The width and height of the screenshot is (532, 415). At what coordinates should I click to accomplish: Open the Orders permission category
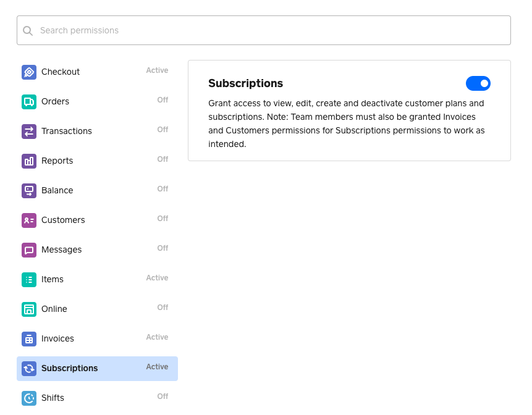coord(55,101)
